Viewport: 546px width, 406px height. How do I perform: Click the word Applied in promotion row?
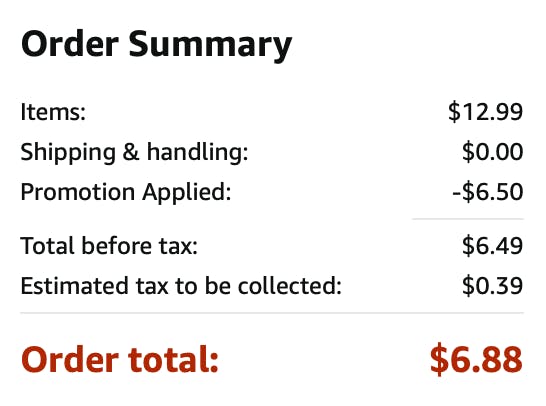(x=187, y=192)
